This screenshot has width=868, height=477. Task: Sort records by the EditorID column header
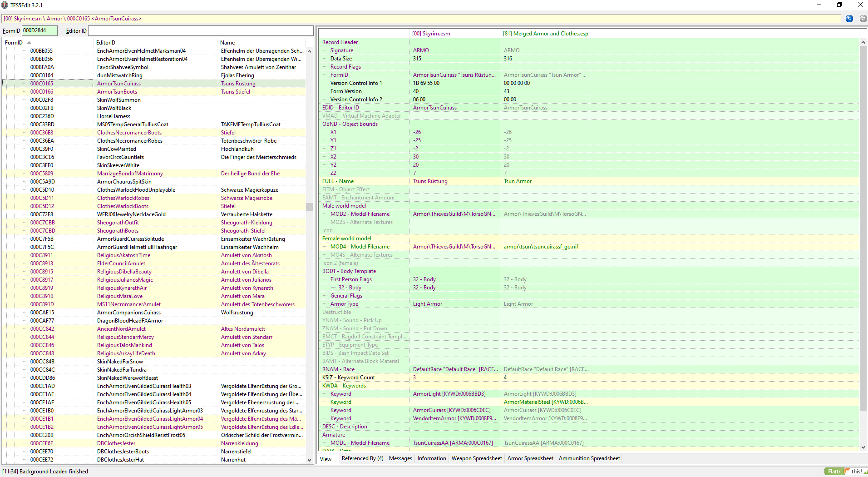[155, 43]
